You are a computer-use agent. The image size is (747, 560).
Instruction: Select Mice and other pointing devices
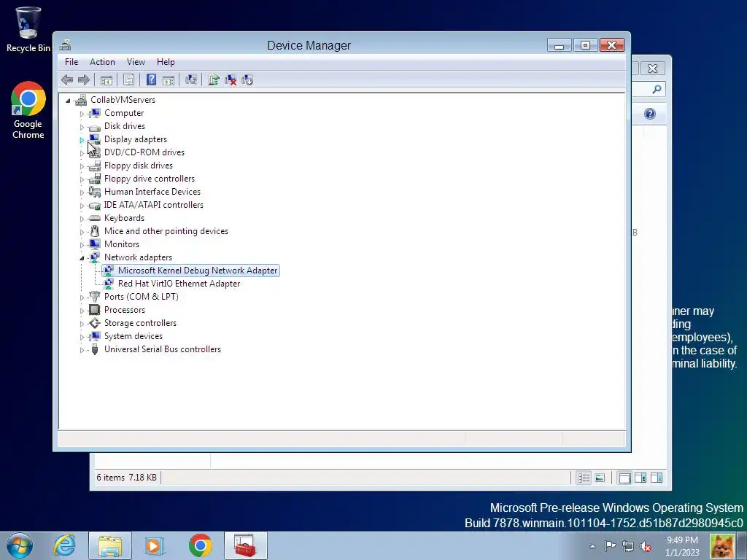tap(166, 231)
